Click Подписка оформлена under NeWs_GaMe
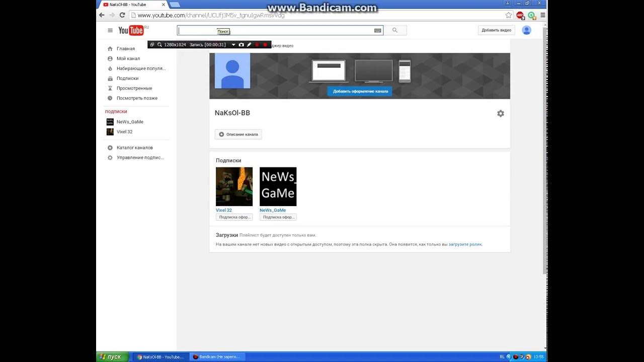Image resolution: width=644 pixels, height=362 pixels. pos(278,217)
